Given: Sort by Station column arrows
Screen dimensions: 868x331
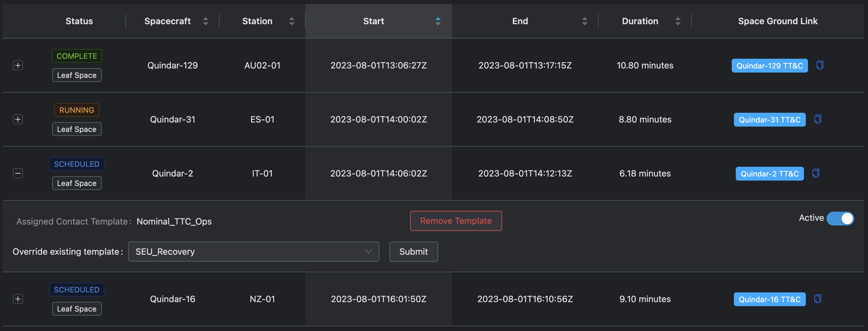Looking at the screenshot, I should pyautogui.click(x=292, y=21).
